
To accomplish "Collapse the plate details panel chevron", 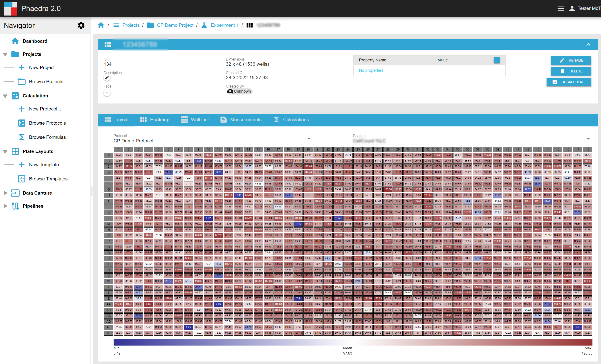I will (588, 44).
